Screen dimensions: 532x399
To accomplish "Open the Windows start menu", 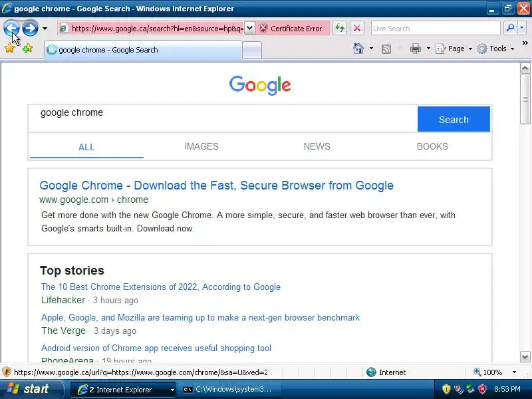I will click(x=31, y=389).
